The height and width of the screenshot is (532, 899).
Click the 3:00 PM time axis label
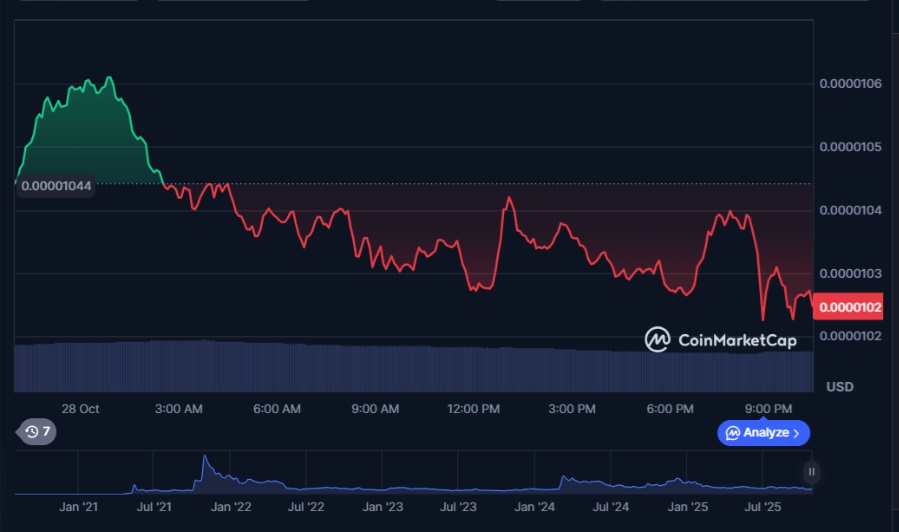point(572,409)
